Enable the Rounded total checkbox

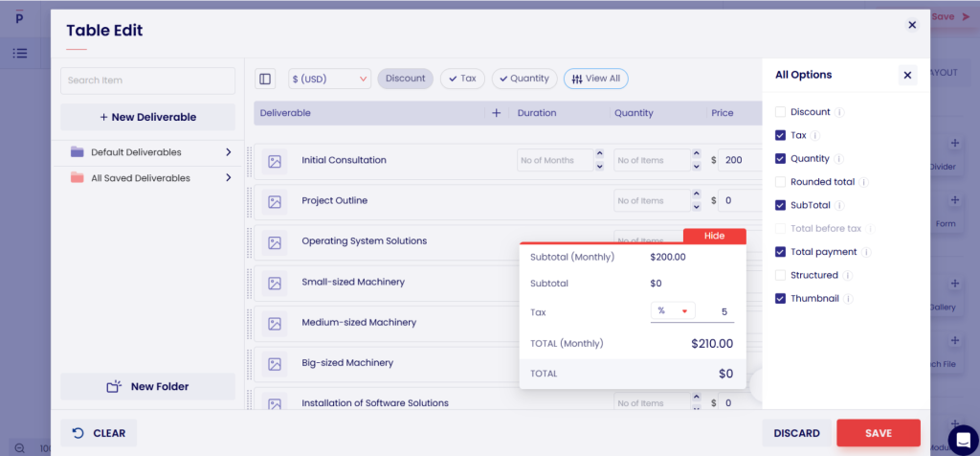tap(780, 182)
